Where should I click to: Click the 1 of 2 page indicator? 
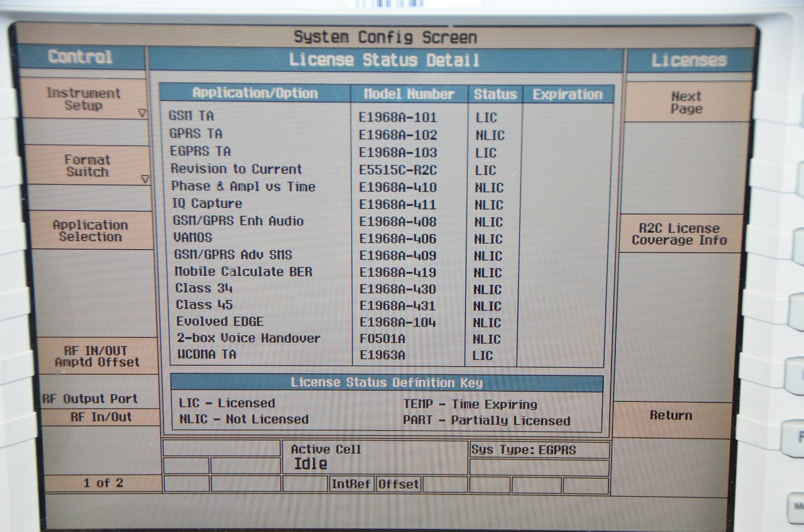[103, 483]
